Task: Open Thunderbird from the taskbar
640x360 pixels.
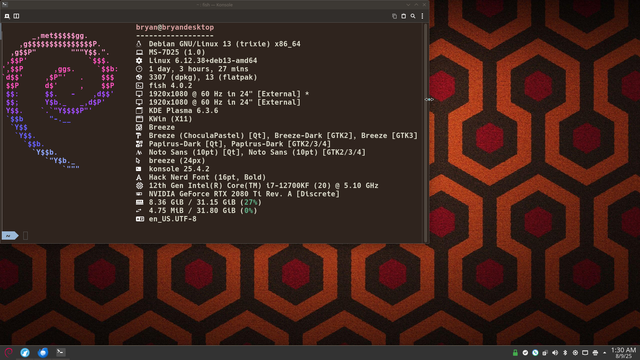Action: (43, 352)
